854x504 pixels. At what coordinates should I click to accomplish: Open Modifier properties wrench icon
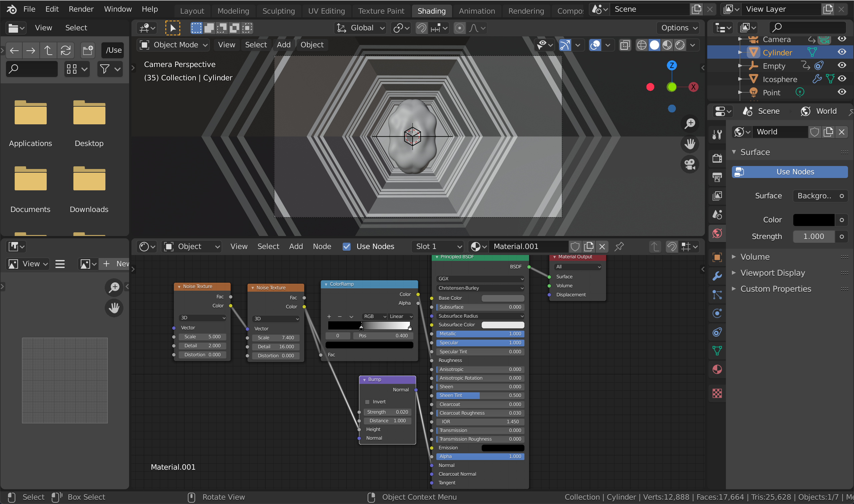[x=717, y=276]
